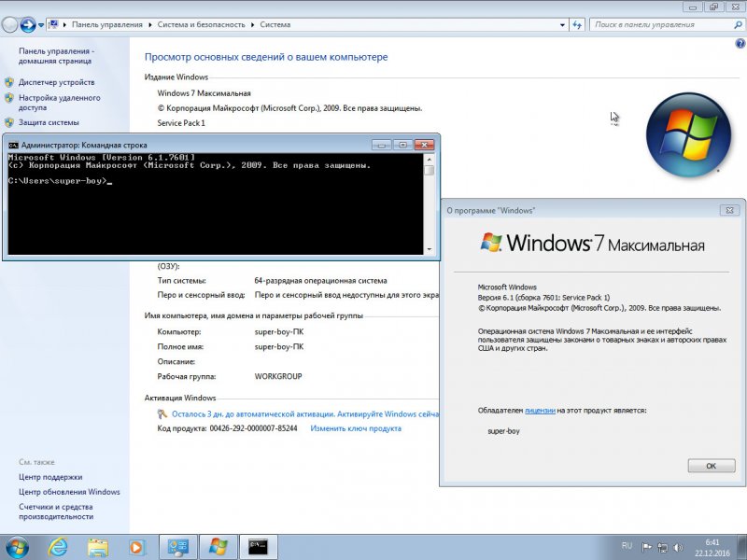Open the Action Center flag icon
The height and width of the screenshot is (560, 747).
click(x=646, y=547)
